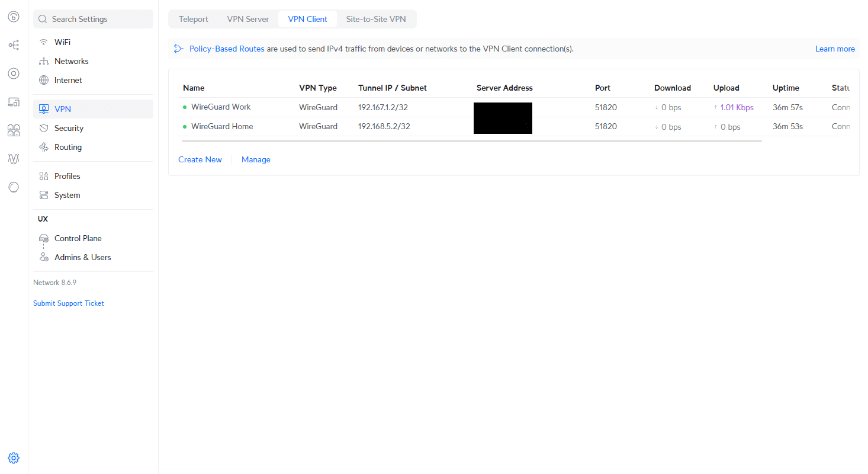Click the Server Address column header
Screen dimensions: 868x474
point(504,88)
